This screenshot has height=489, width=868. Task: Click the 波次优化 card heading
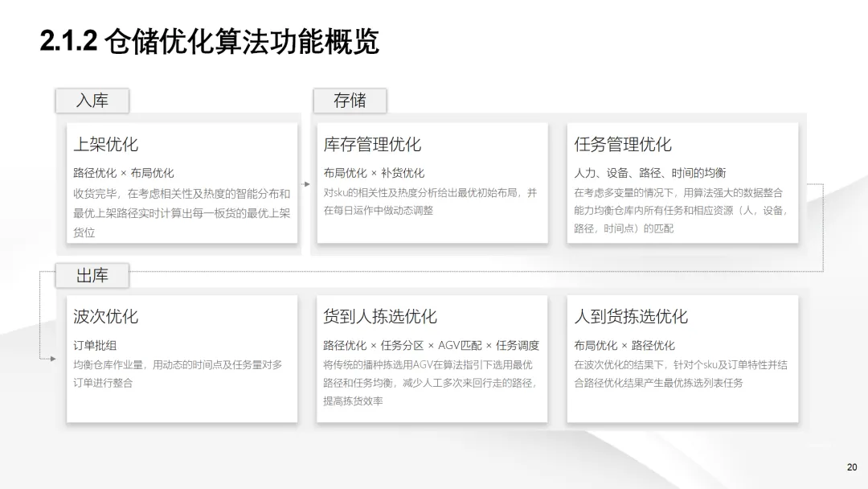[x=106, y=317]
